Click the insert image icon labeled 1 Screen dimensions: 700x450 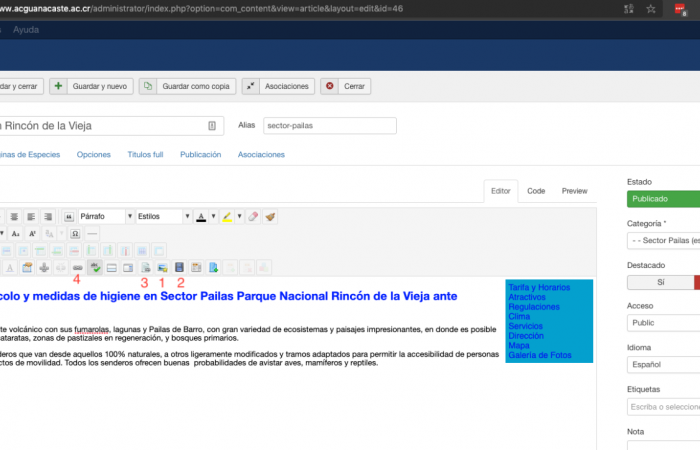(x=163, y=267)
